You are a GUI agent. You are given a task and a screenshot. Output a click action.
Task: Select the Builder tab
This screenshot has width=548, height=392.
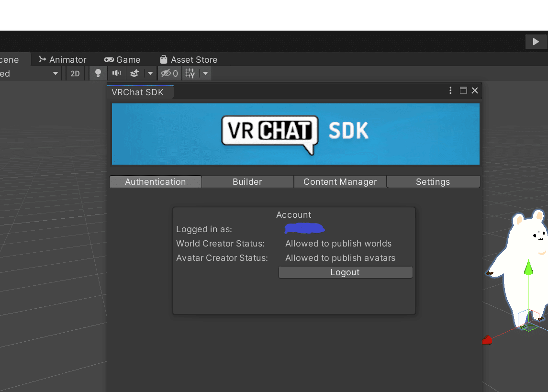click(x=247, y=182)
